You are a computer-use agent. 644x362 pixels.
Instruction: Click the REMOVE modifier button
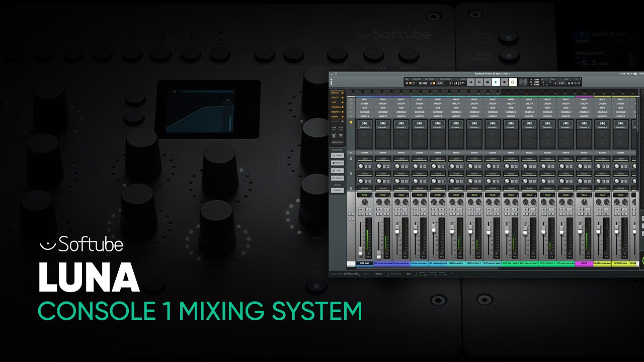click(338, 163)
